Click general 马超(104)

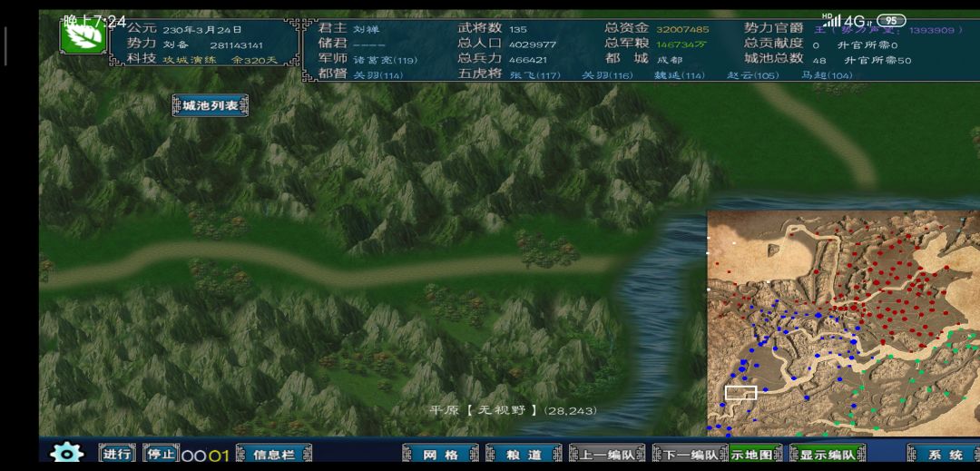pos(827,75)
